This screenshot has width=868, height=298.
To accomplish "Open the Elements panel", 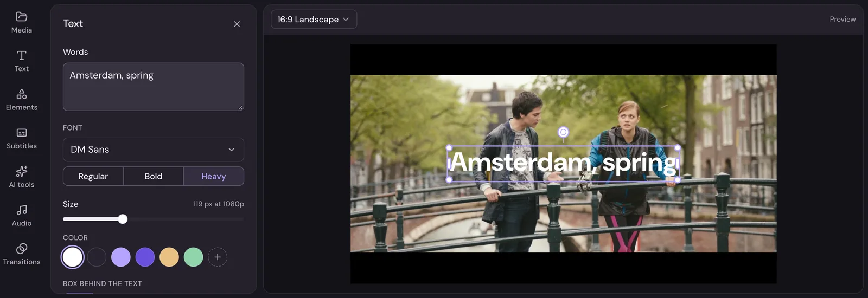I will point(22,100).
